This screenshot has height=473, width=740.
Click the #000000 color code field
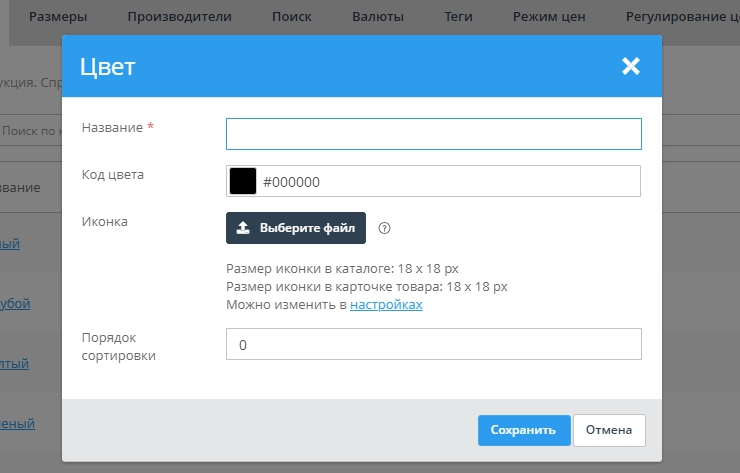[x=447, y=182]
